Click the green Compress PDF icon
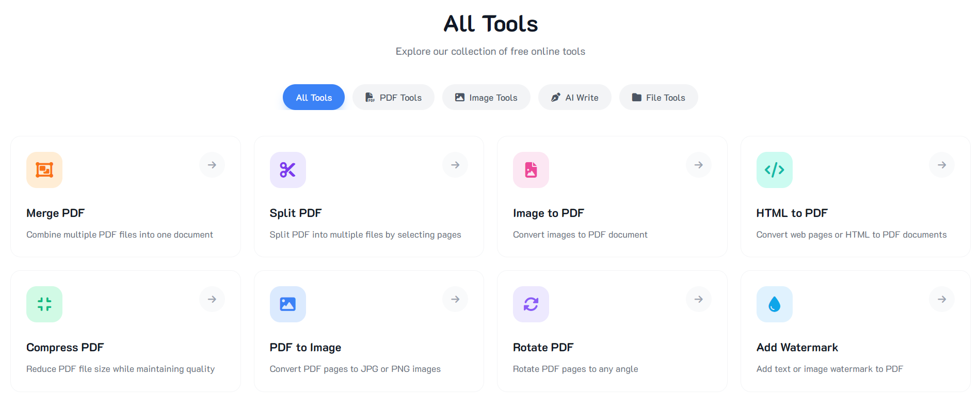 pyautogui.click(x=44, y=304)
